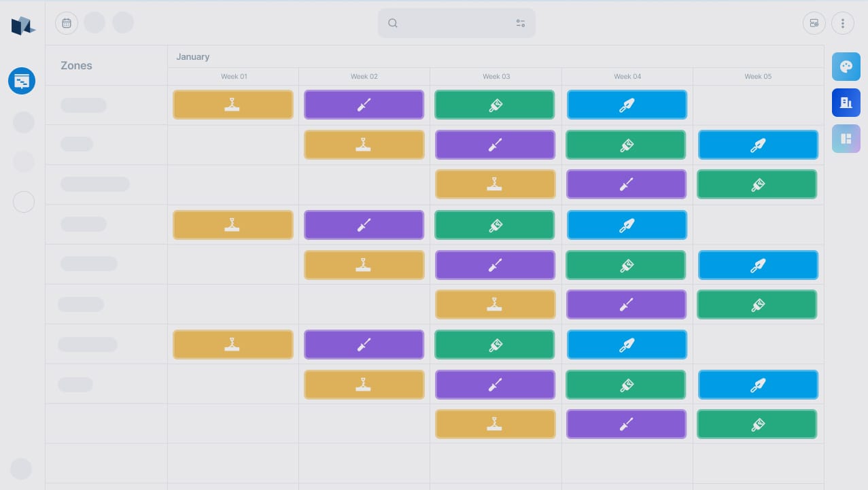Click the January month header
868x490 pixels.
coord(193,57)
